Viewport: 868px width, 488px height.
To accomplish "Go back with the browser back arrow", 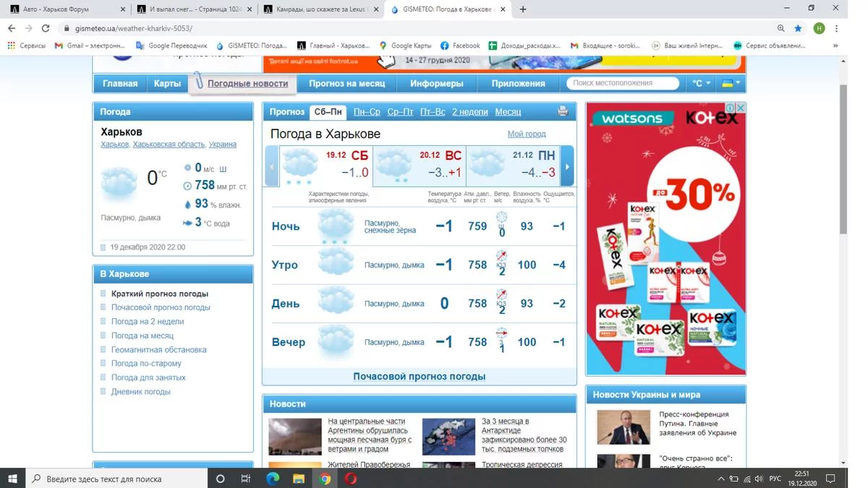I will (11, 28).
